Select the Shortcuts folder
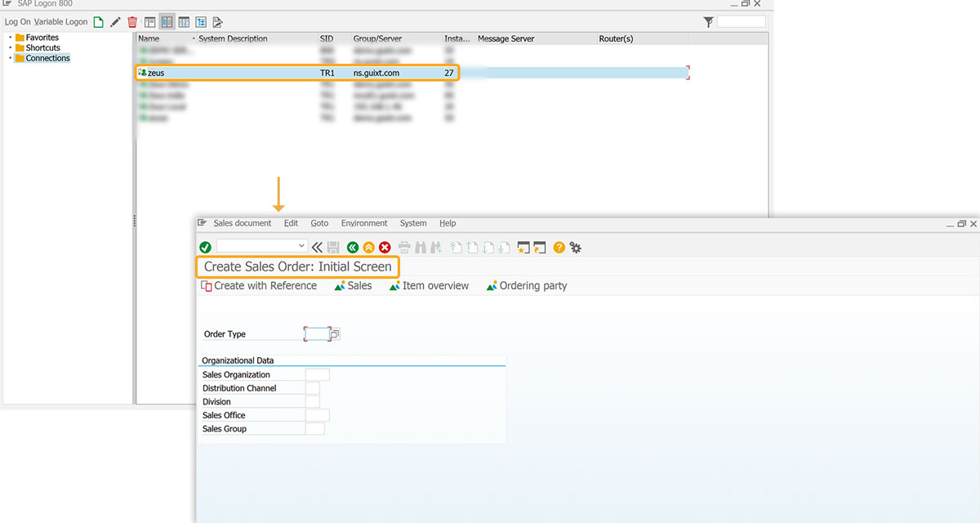 (38, 48)
